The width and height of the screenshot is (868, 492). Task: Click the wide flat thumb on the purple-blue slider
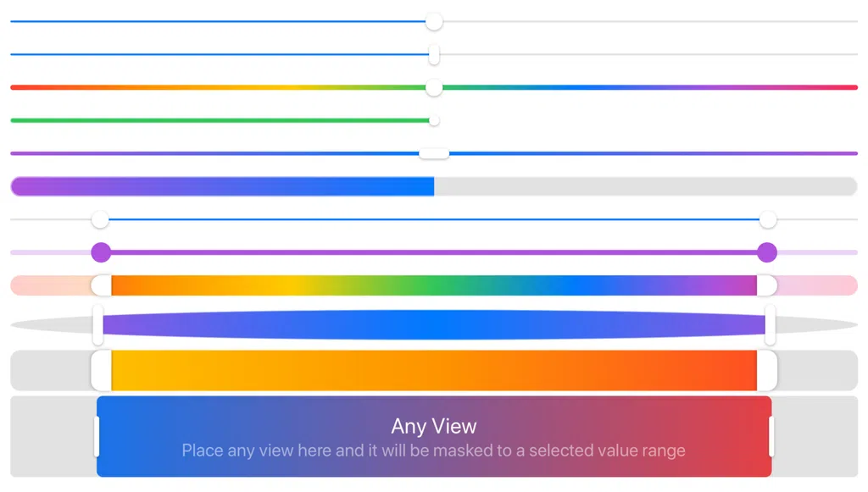click(x=434, y=153)
